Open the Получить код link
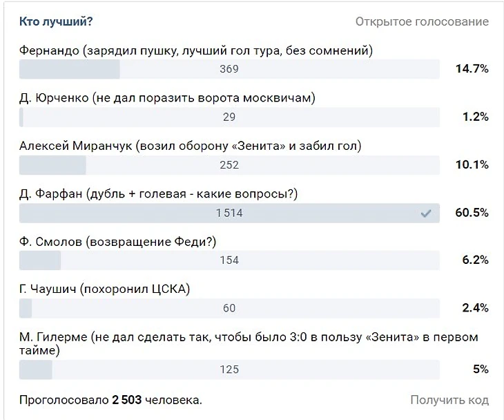This screenshot has width=504, height=420. click(x=449, y=400)
